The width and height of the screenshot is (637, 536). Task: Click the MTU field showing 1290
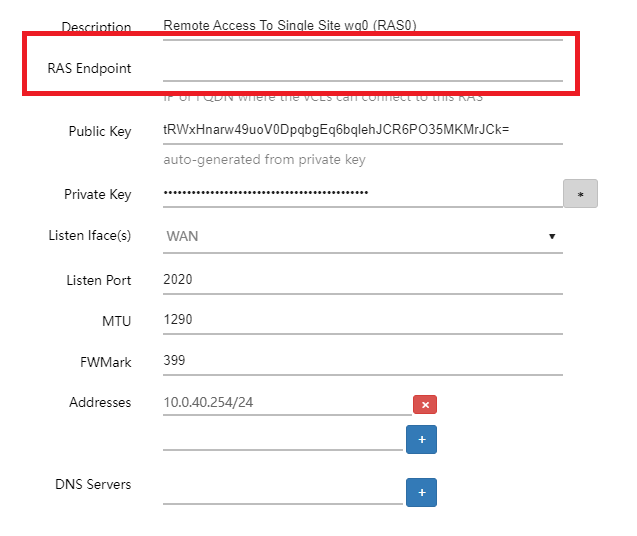tap(362, 320)
